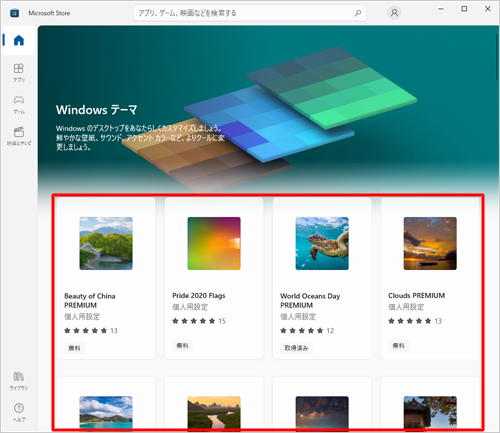Viewport: 500px width, 433px height.
Task: Click Beauty of China PREMIUM title
Action: (x=90, y=300)
